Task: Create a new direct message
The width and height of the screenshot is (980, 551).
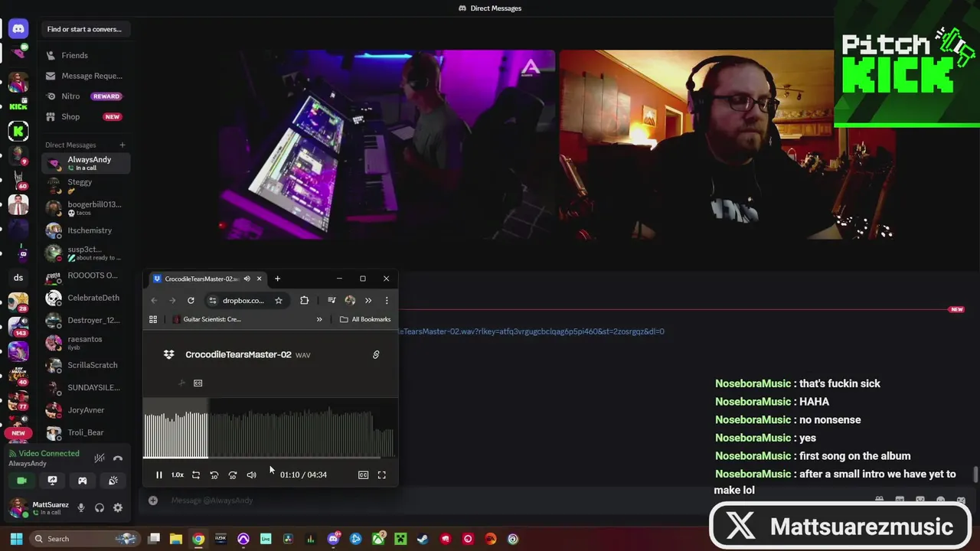Action: (122, 145)
